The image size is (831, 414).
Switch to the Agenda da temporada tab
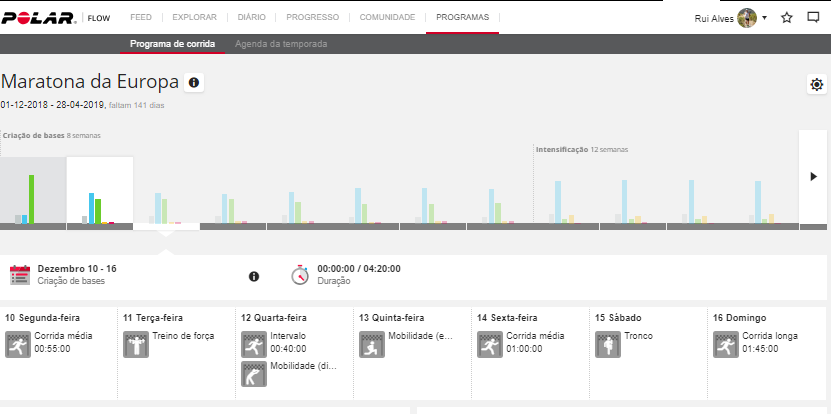point(280,44)
